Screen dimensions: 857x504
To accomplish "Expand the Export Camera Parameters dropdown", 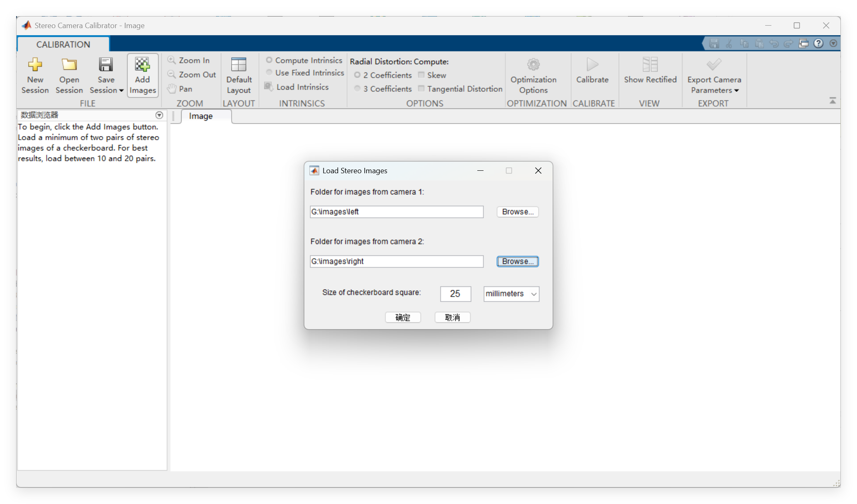I will tap(736, 91).
